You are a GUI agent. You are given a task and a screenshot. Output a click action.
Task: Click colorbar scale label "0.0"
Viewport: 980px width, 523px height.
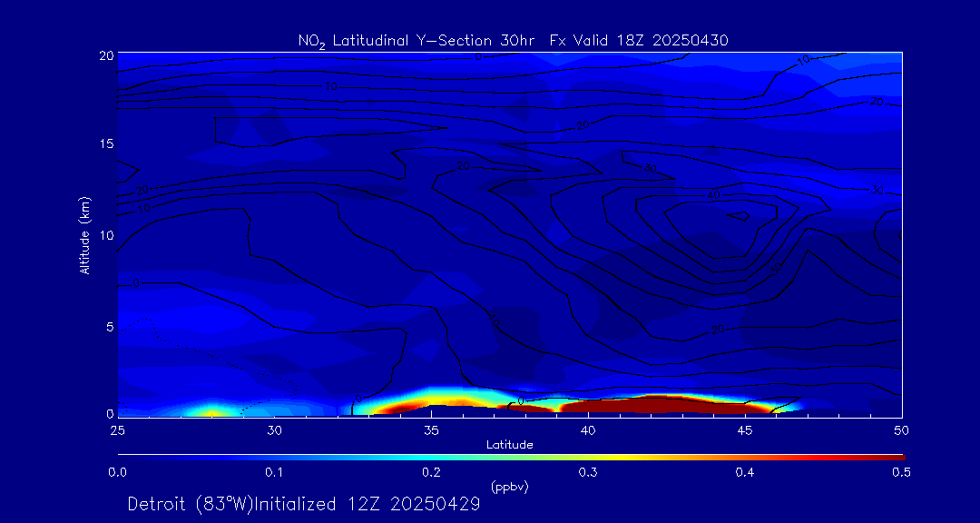click(x=118, y=473)
